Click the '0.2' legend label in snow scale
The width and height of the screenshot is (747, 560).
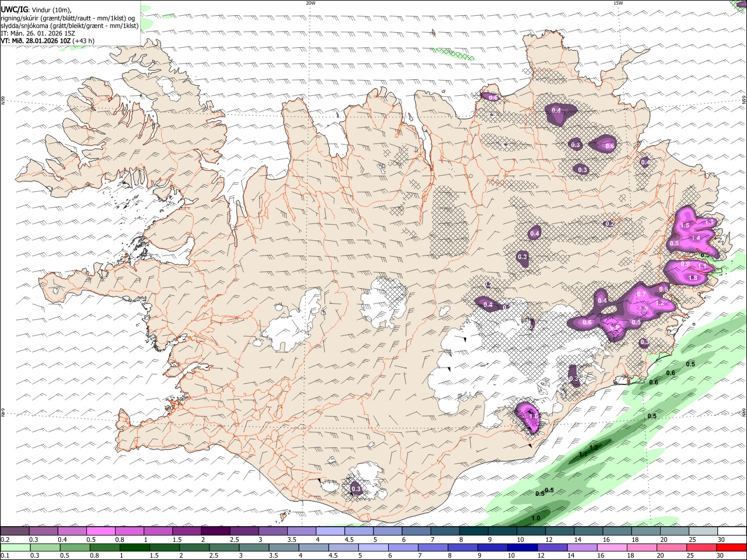5,540
